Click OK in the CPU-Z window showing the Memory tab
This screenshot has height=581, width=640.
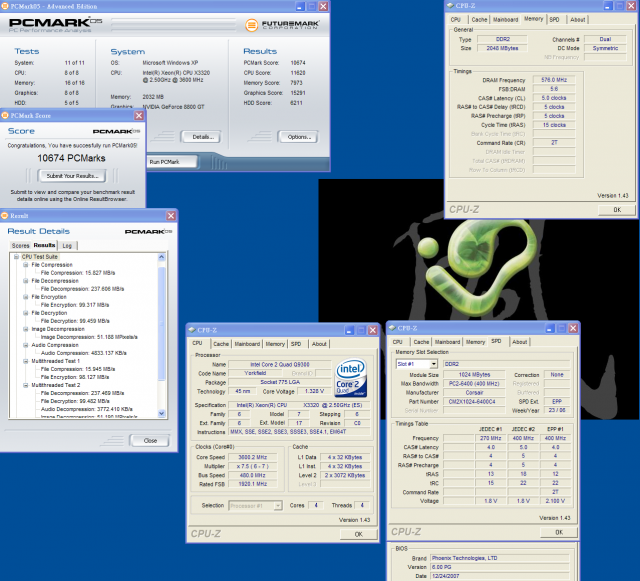(x=617, y=209)
